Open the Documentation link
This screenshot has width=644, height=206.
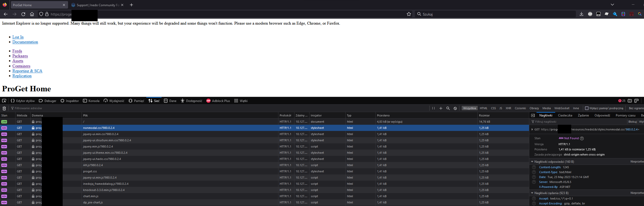pyautogui.click(x=25, y=42)
